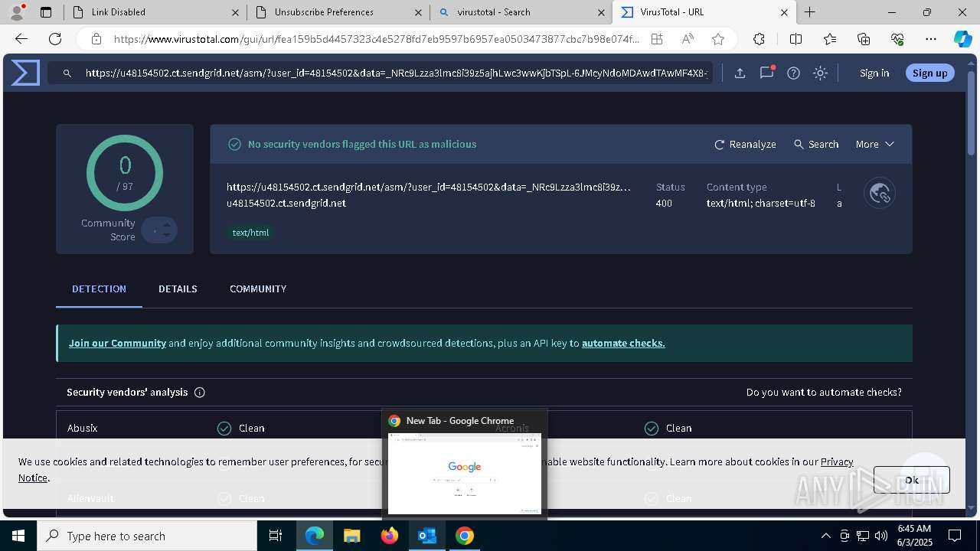The image size is (980, 551).
Task: Open browser extensions icon
Action: click(x=759, y=39)
